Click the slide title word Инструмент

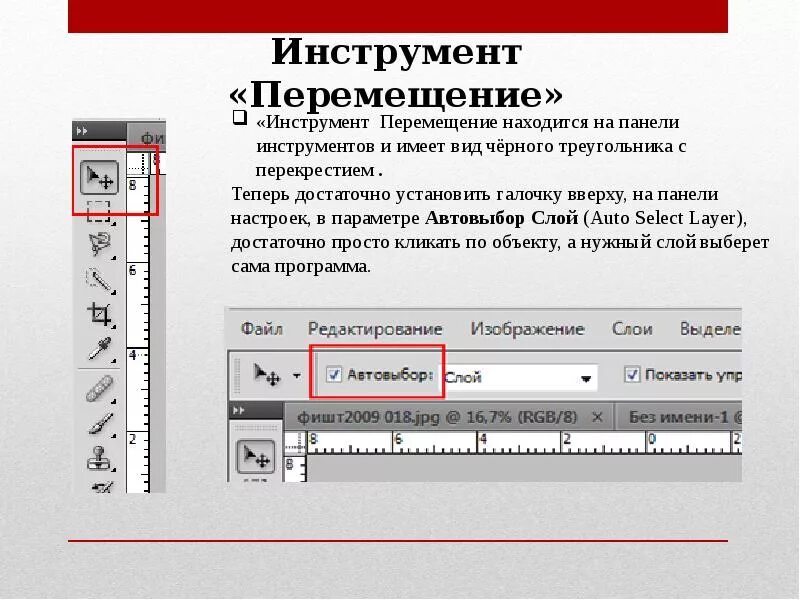(x=396, y=52)
